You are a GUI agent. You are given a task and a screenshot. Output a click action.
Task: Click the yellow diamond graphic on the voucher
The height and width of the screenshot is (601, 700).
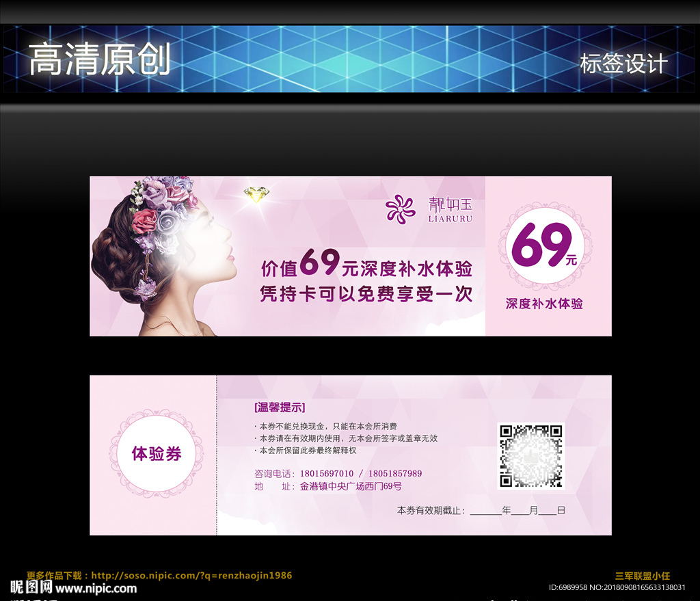[256, 195]
